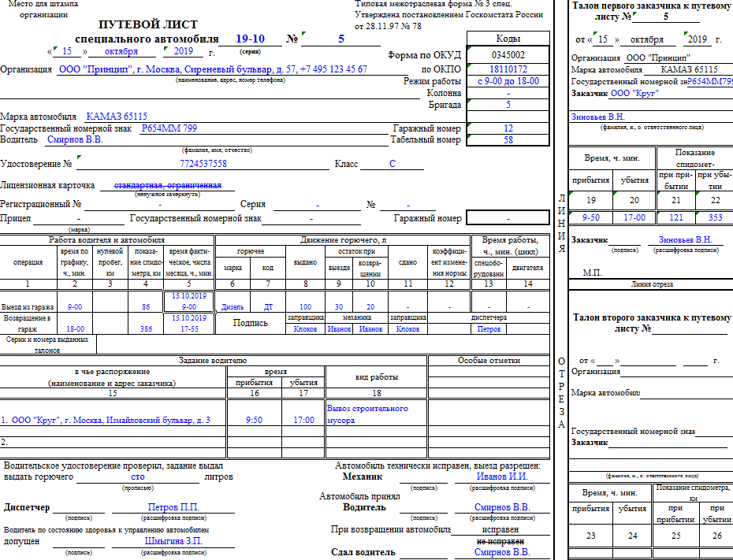Select plate number Р654ММ 799 in the main form
The height and width of the screenshot is (560, 733).
pos(169,128)
